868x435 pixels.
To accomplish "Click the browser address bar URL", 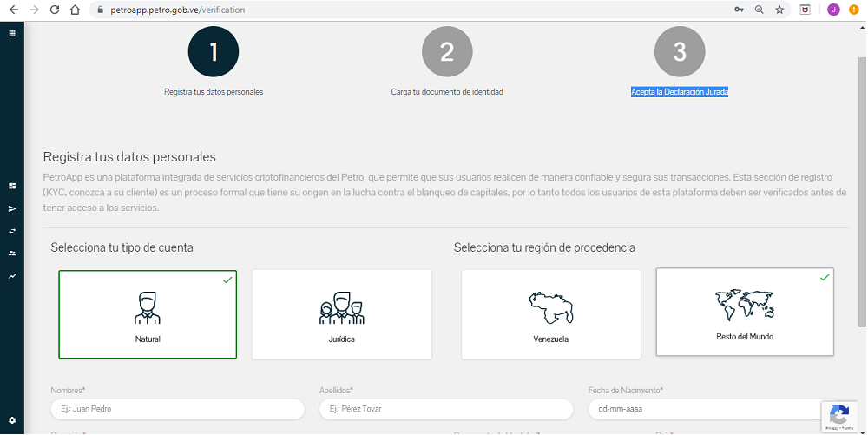I will (x=178, y=10).
